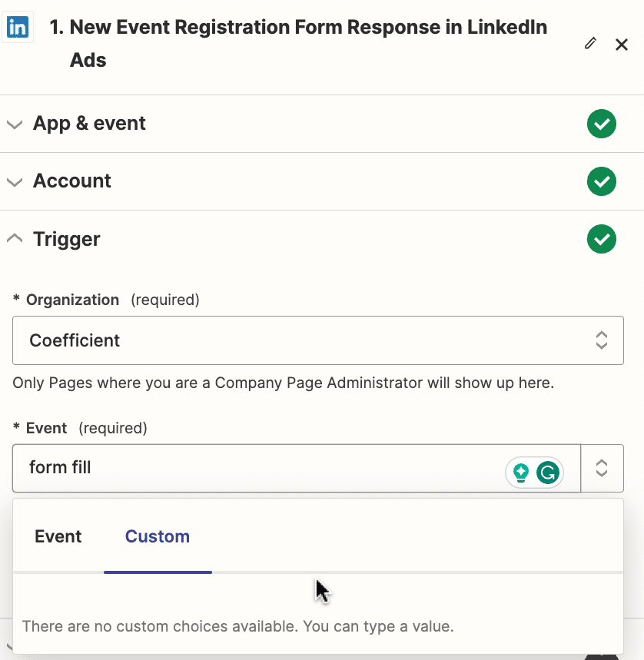Click the Grammarly lightbulb suggestion icon
The height and width of the screenshot is (660, 644).
click(x=521, y=473)
